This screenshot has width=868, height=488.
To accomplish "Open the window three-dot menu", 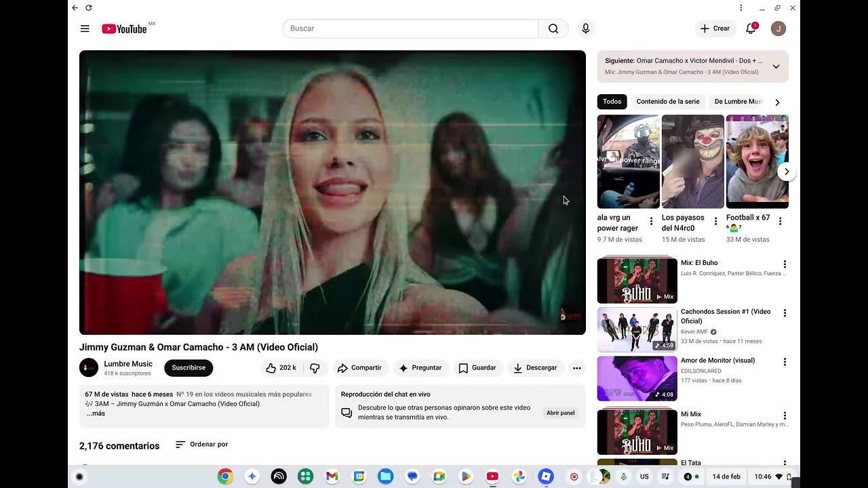I will (x=741, y=7).
